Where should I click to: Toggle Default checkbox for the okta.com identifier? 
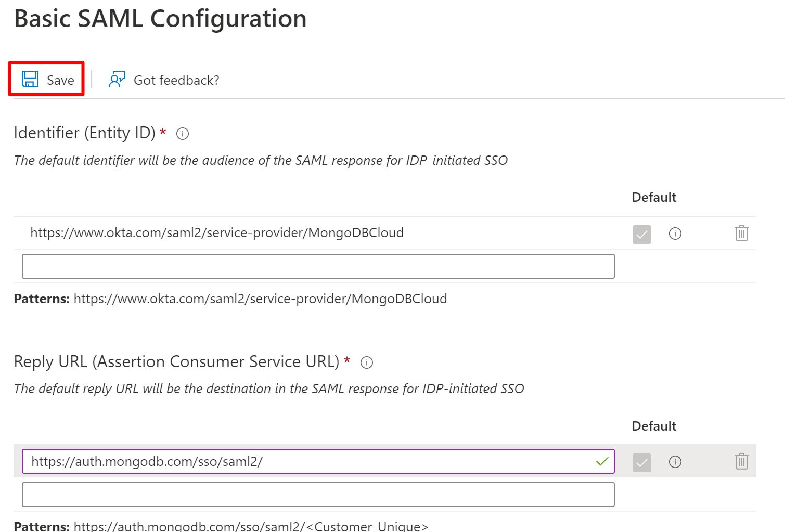coord(641,234)
